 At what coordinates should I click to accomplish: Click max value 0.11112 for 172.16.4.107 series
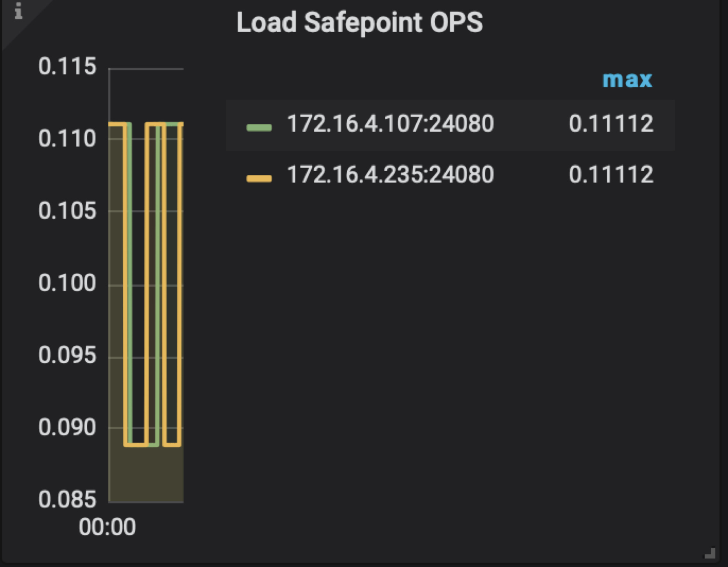[611, 124]
